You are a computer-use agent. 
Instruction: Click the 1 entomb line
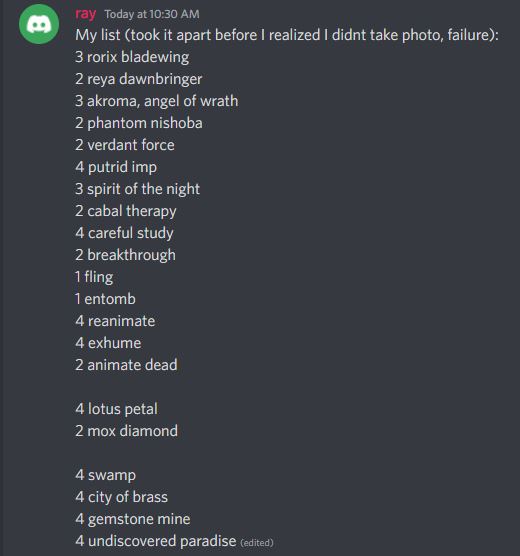pos(105,299)
